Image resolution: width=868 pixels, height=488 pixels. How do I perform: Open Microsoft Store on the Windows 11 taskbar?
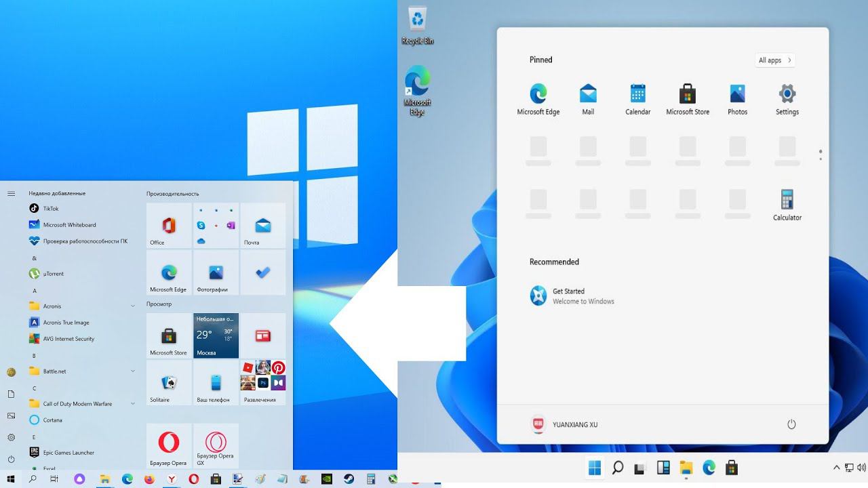(732, 468)
